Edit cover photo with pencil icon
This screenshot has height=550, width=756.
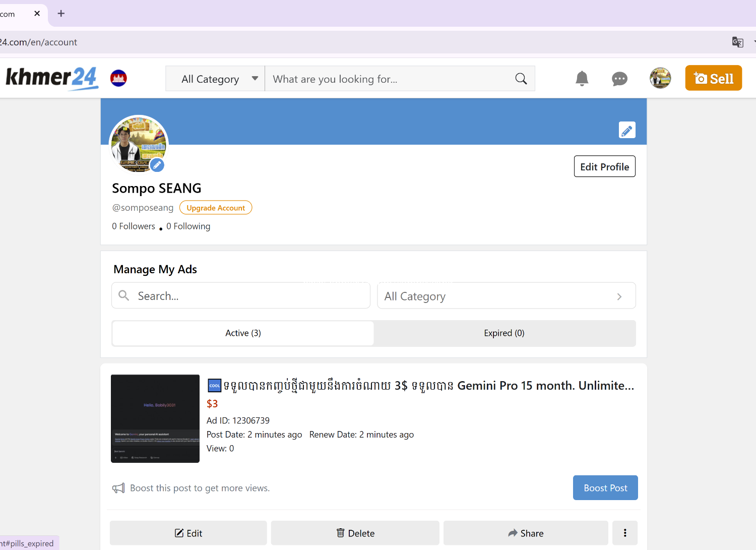point(627,130)
